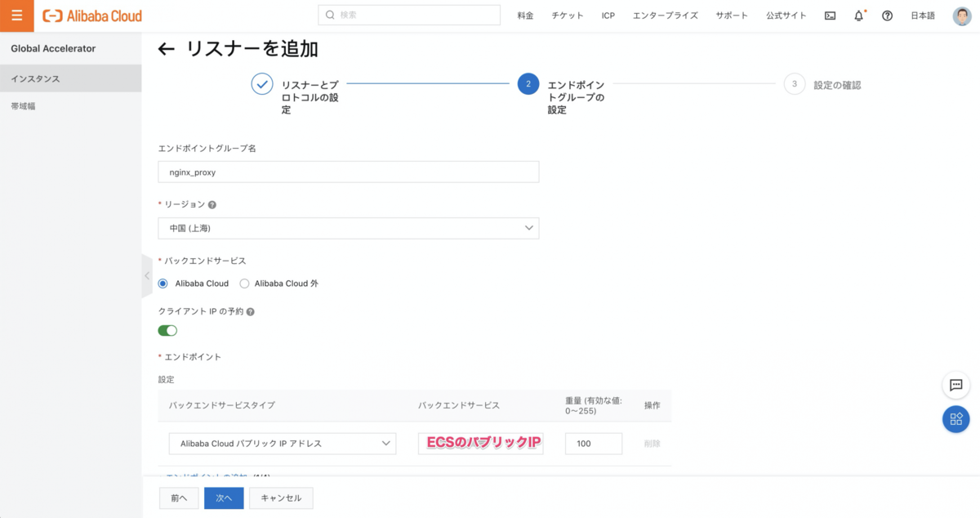Viewport: 980px width, 518px height.
Task: Open the Cloud Shell terminal icon
Action: click(x=830, y=16)
